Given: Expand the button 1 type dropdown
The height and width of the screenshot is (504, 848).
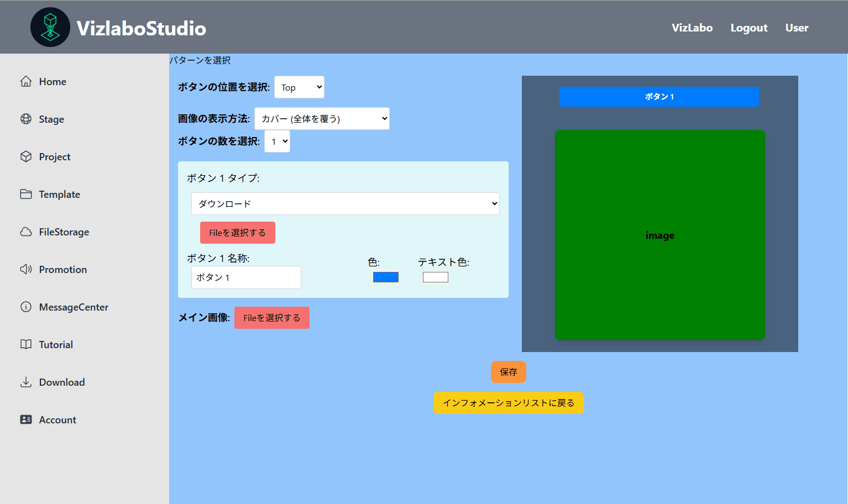Looking at the screenshot, I should (345, 204).
